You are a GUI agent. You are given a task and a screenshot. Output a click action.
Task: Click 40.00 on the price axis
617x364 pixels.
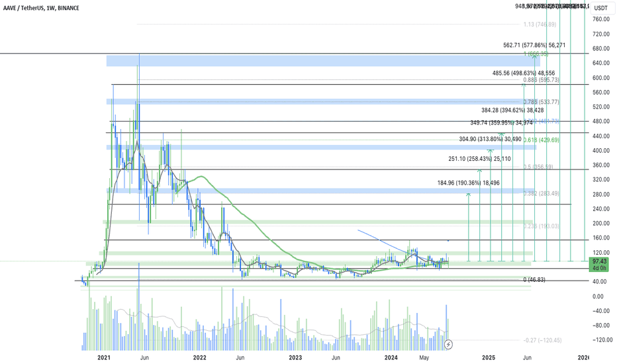[x=599, y=282]
